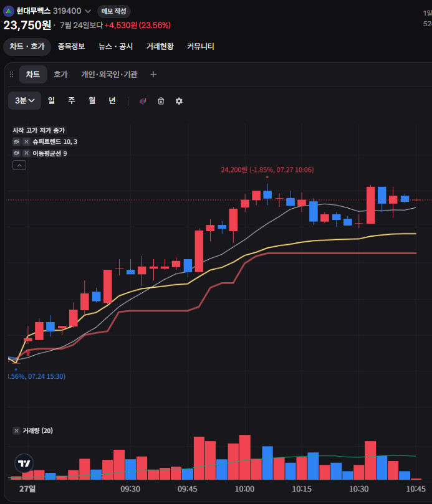432x504 pixels.
Task: Switch to the 호가 tab
Action: click(x=60, y=75)
